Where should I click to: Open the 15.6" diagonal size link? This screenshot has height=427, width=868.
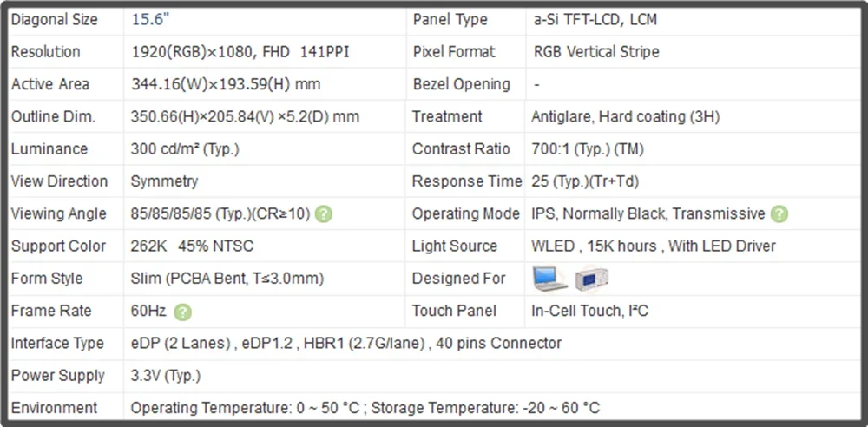[150, 20]
